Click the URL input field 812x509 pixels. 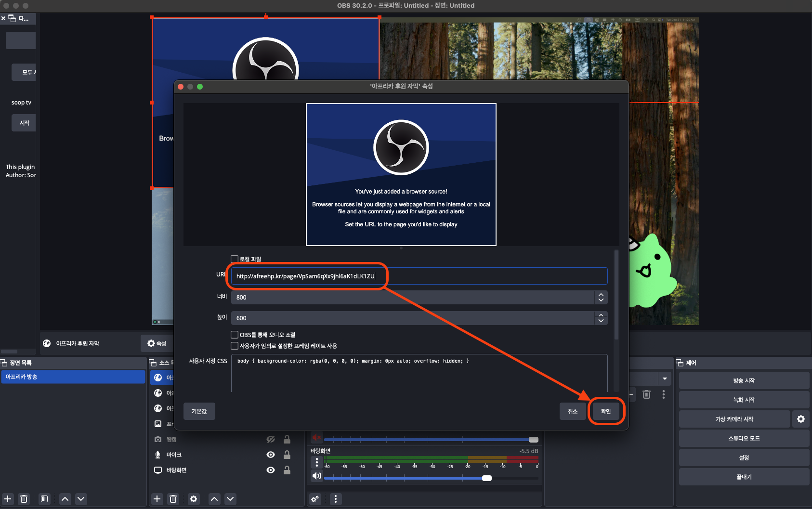coord(419,276)
